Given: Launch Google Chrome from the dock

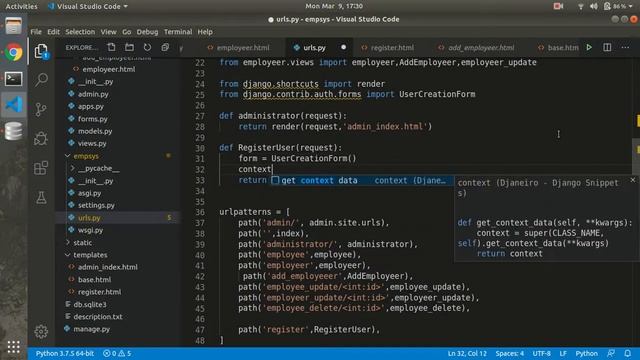Looking at the screenshot, I should [13, 53].
